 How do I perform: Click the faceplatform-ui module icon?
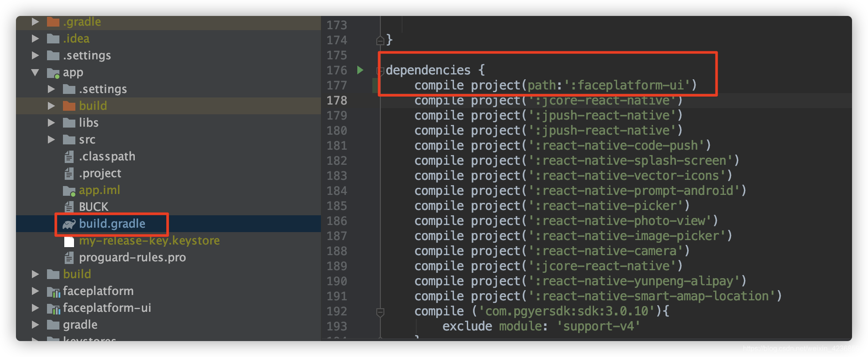click(x=54, y=308)
